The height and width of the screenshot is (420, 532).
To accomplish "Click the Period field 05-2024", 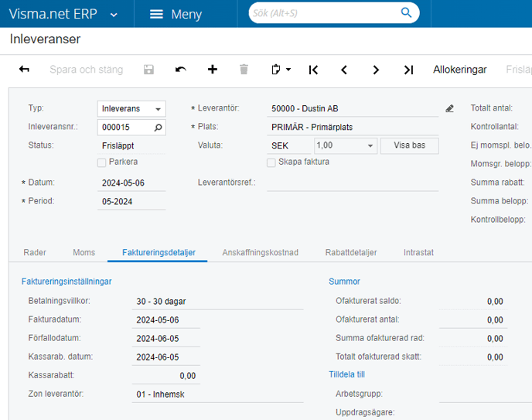I will click(131, 202).
